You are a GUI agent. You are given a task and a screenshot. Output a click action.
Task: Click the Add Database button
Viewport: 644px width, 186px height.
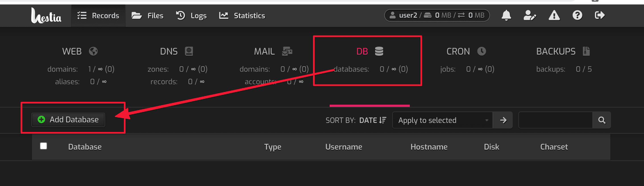pyautogui.click(x=68, y=120)
